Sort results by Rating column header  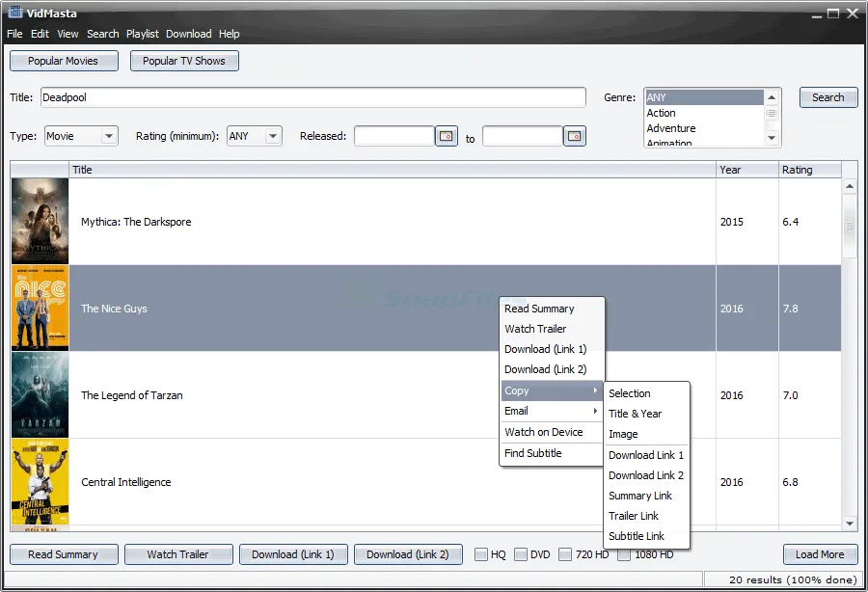[809, 170]
